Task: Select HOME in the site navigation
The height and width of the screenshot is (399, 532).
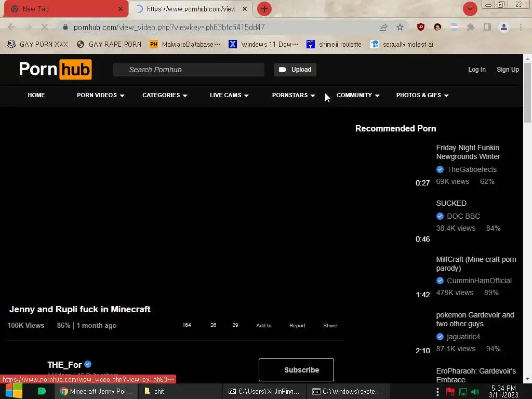Action: 36,96
